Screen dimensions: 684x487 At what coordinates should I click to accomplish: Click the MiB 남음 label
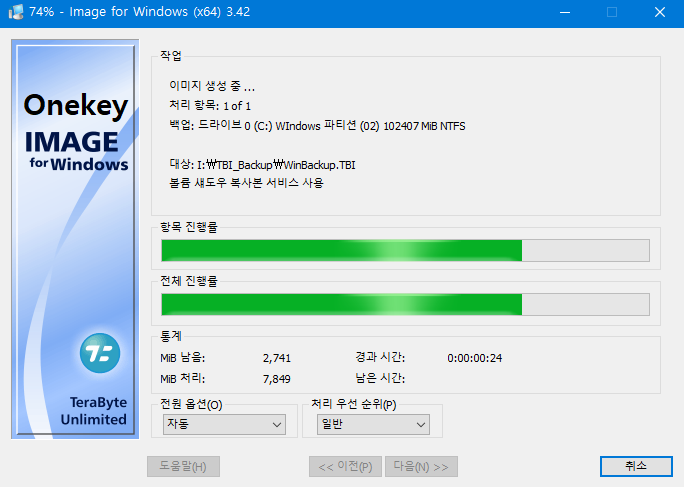182,358
